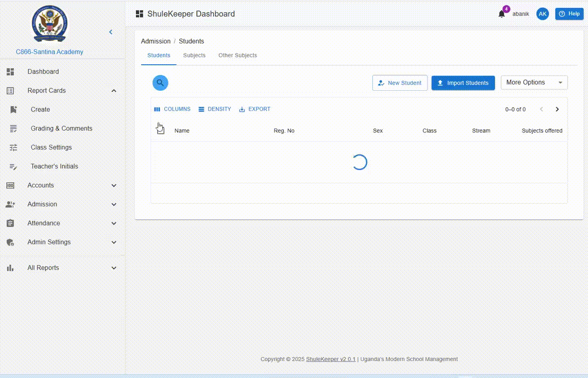Click the AK user avatar

click(543, 14)
